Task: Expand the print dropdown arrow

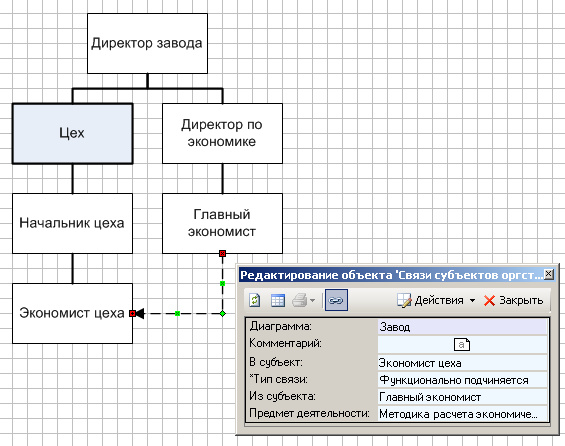Action: point(312,300)
